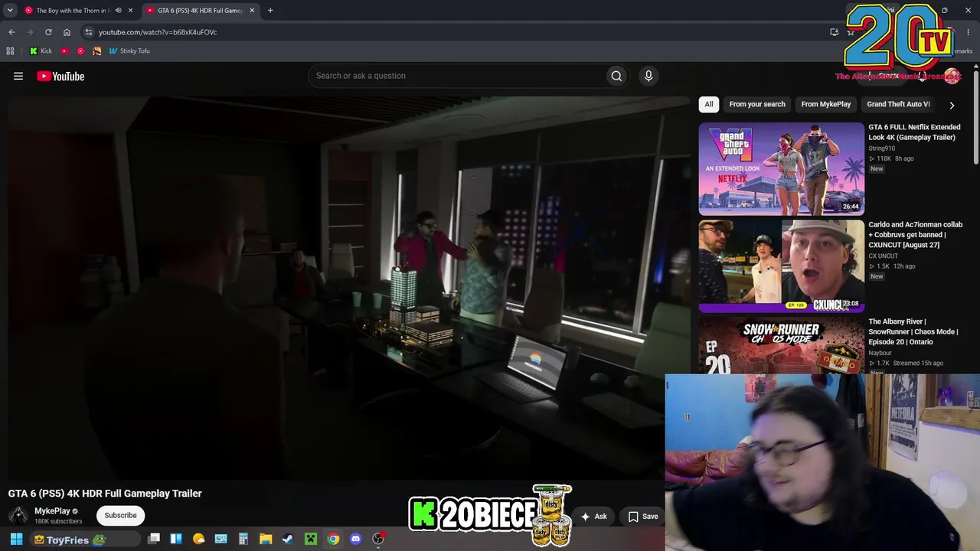Screen dimensions: 980x551
Task: Save the video to a playlist
Action: (x=643, y=517)
